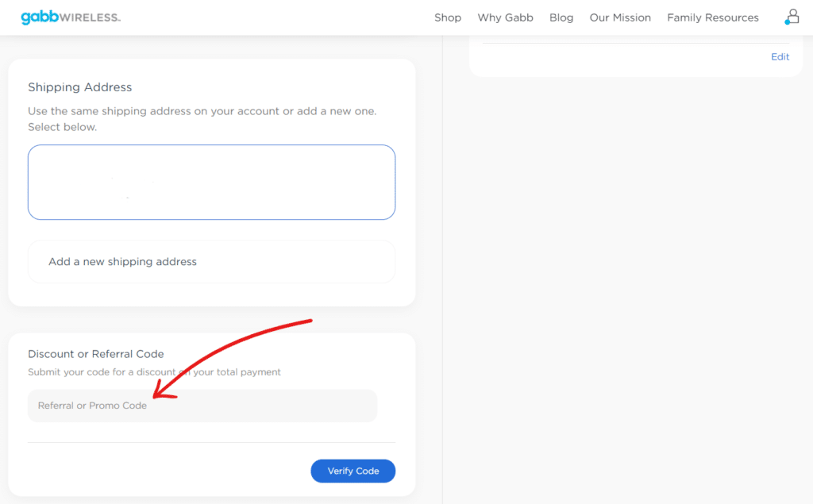This screenshot has height=504, width=813.
Task: Open Family Resources
Action: pyautogui.click(x=712, y=17)
